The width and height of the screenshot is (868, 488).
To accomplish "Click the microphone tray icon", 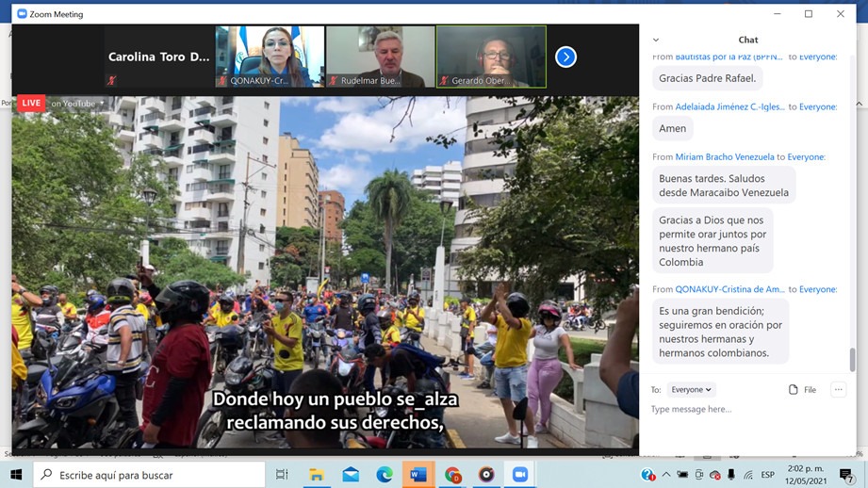I will coord(731,475).
